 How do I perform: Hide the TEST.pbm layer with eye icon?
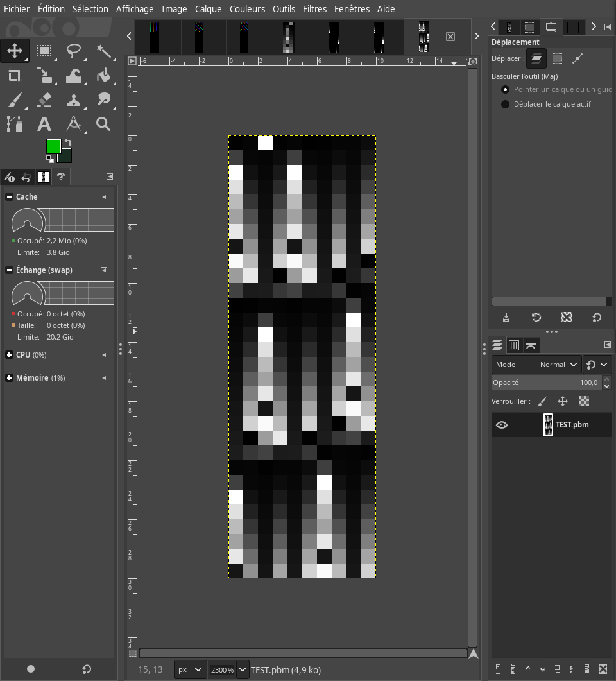[x=502, y=425]
